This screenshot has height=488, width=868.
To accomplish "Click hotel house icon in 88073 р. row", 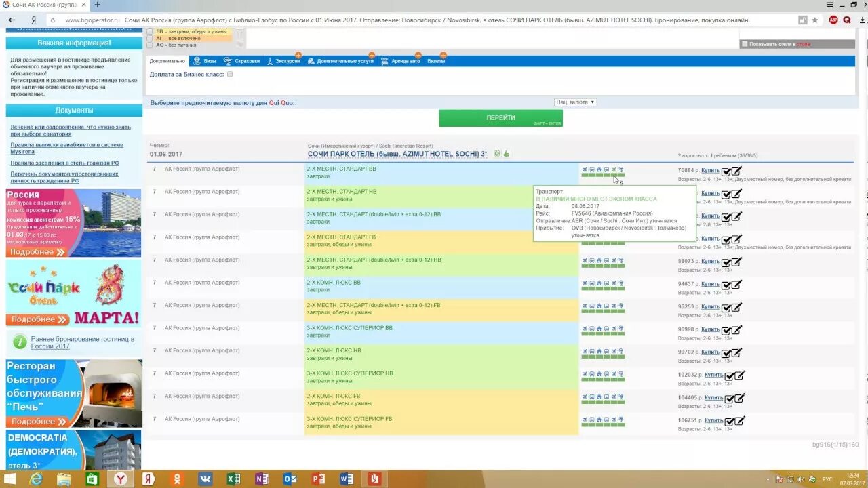I will 599,260.
